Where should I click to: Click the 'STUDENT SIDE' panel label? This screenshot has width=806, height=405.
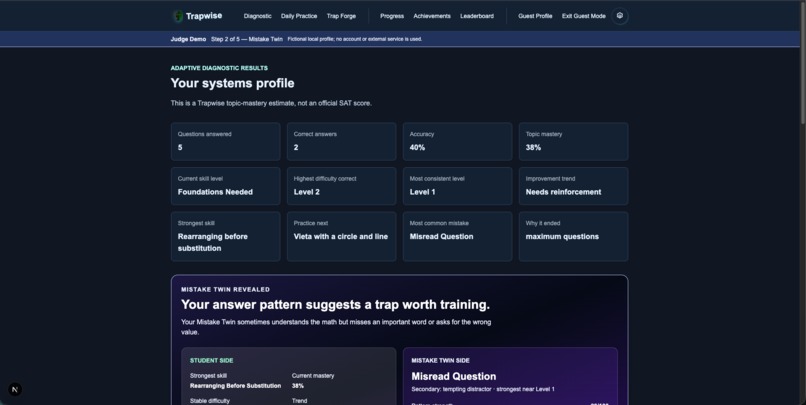(211, 361)
